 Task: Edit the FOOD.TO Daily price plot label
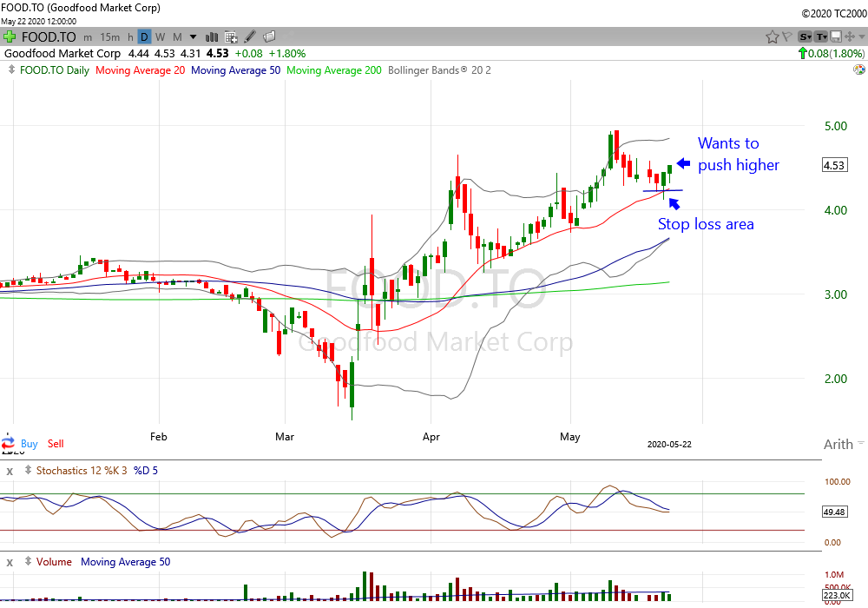point(54,69)
